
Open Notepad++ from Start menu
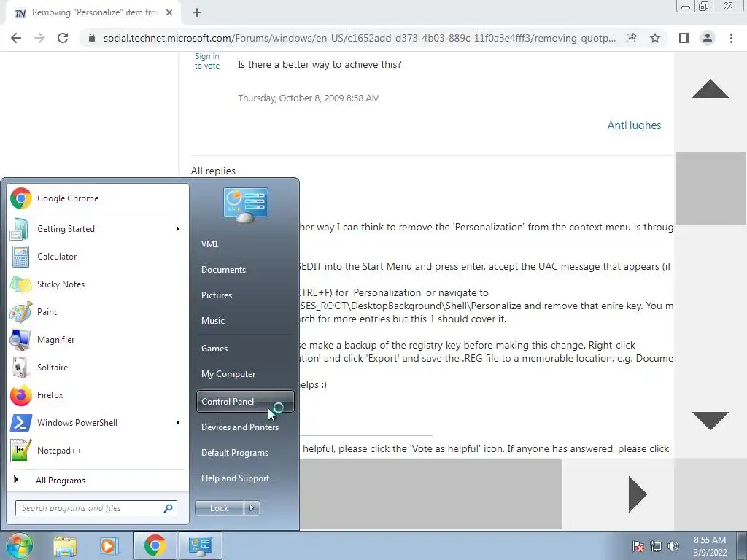[98, 450]
